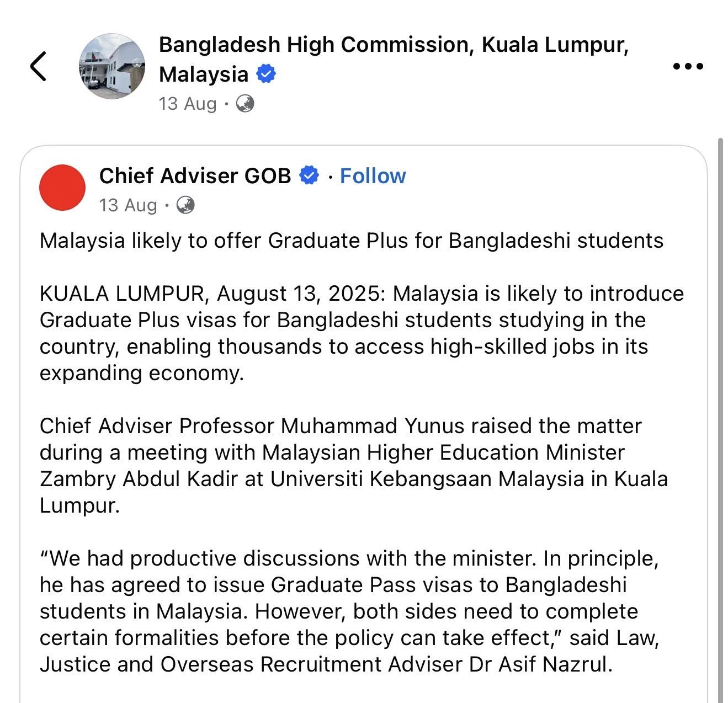
Task: Go back using the back arrow
Action: (38, 66)
